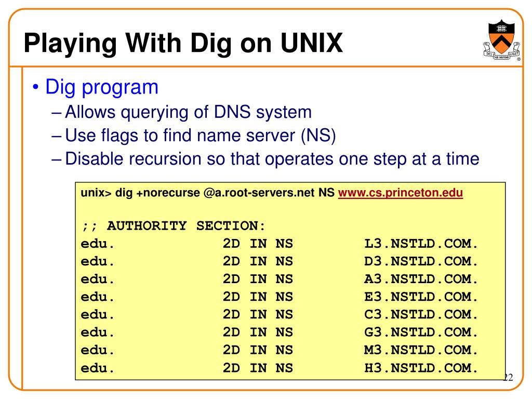Open the www.cs.princeton.edu link
This screenshot has width=532, height=399.
click(x=401, y=193)
